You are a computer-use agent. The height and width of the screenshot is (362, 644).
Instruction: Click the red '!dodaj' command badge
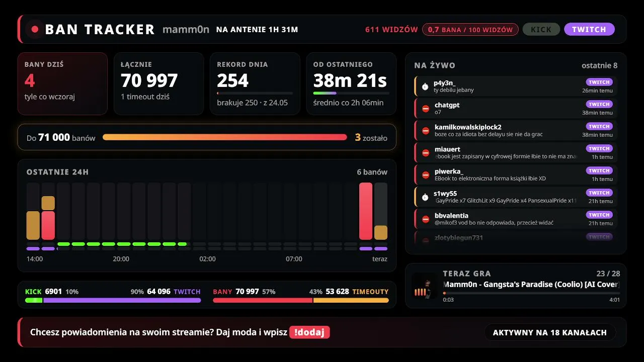coord(309,332)
